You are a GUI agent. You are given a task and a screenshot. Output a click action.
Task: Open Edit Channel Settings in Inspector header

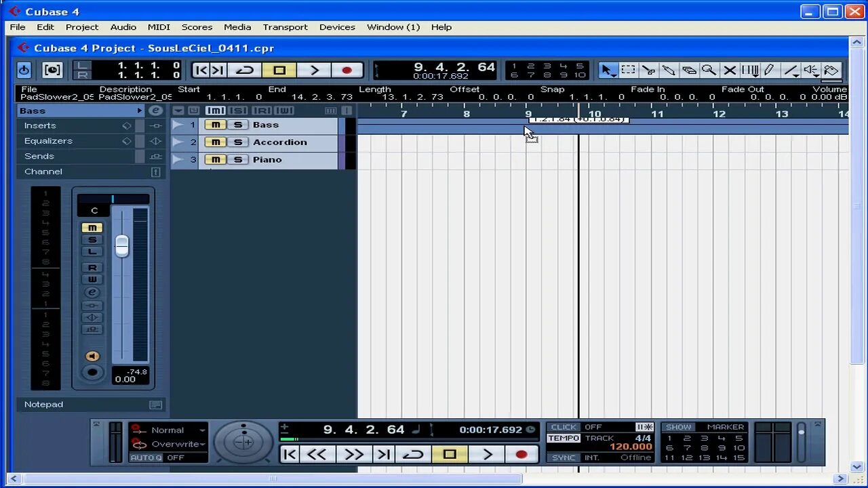pos(155,110)
